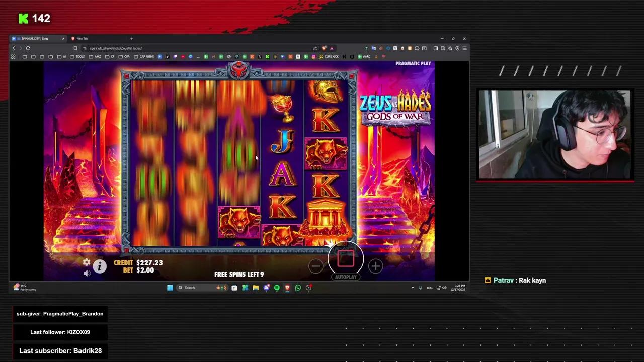Refresh the SPINHUB.CITY page
Image resolution: width=644 pixels, height=362 pixels.
tap(28, 48)
